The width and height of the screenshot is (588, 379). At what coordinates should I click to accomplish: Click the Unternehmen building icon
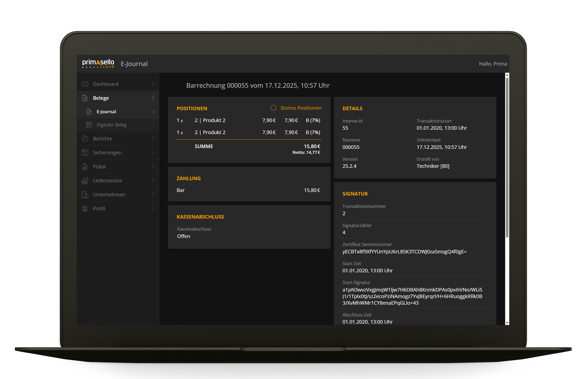[85, 194]
